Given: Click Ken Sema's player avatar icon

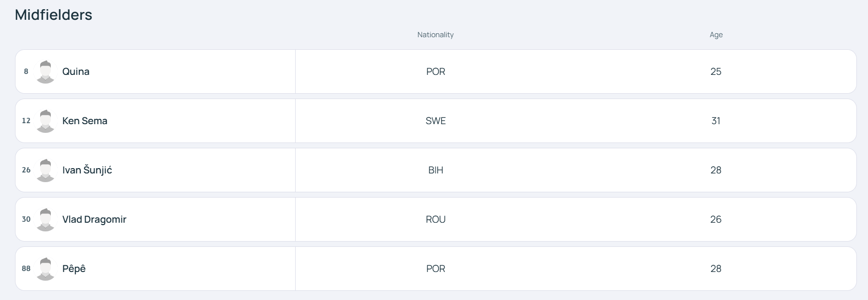Looking at the screenshot, I should point(45,121).
